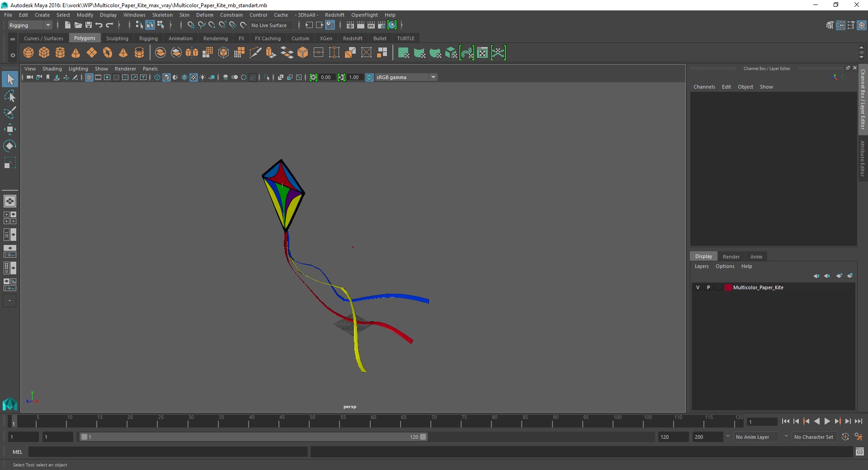Switch to four view layout
Screen dimensions: 868x470
pos(10,218)
